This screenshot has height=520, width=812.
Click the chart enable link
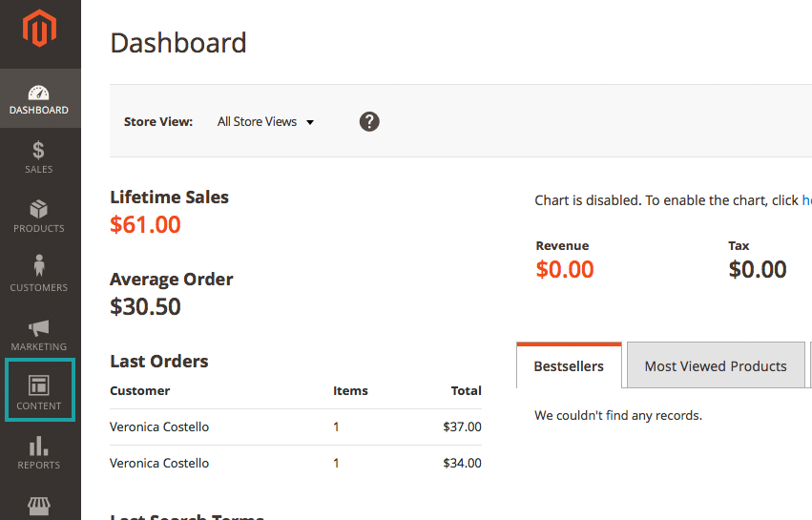click(x=806, y=200)
